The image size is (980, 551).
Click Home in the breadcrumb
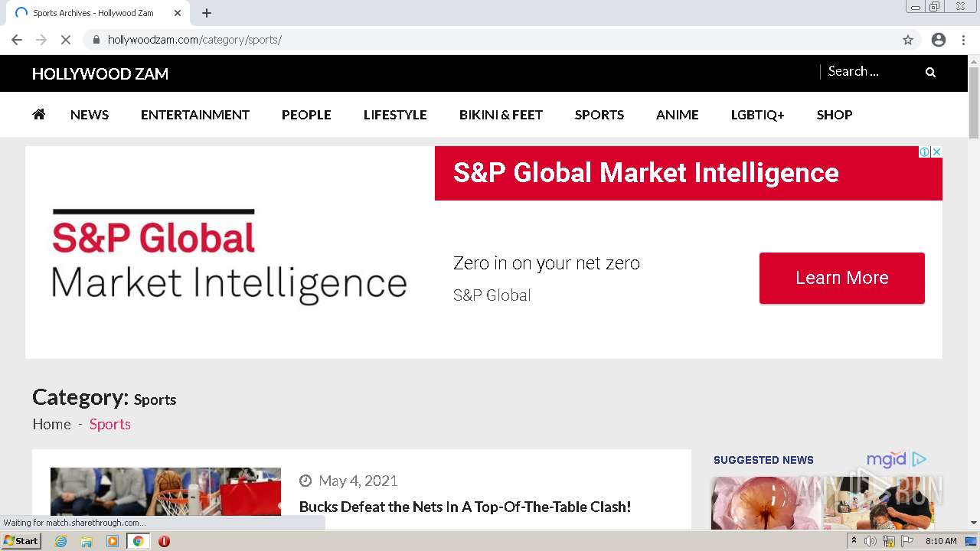(x=51, y=424)
